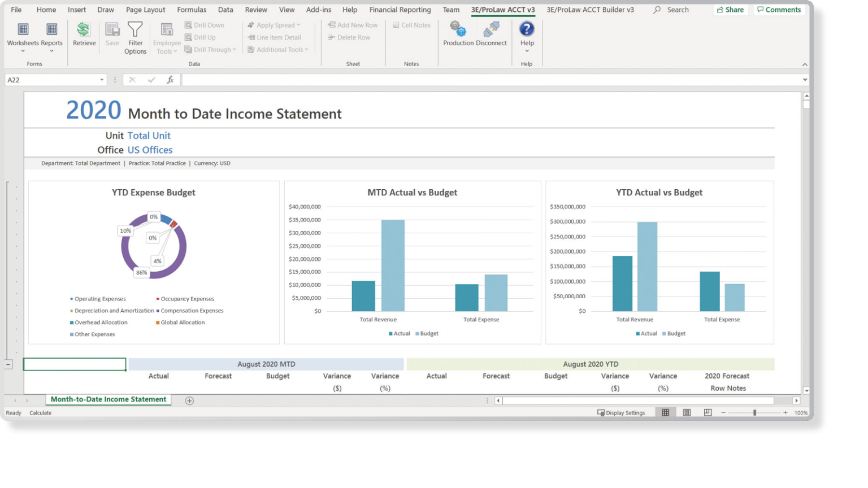Click the Share button
Image resolution: width=868 pixels, height=488 pixels.
coord(730,10)
